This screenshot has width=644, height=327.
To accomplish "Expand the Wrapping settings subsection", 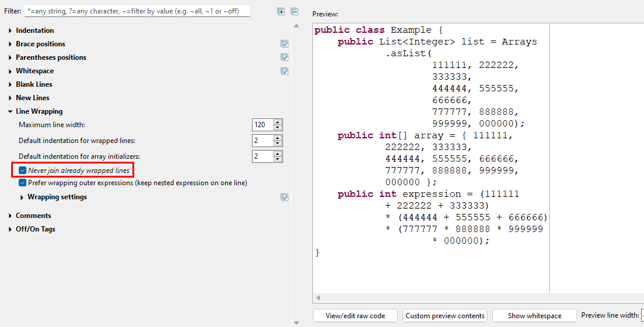I will pyautogui.click(x=22, y=197).
